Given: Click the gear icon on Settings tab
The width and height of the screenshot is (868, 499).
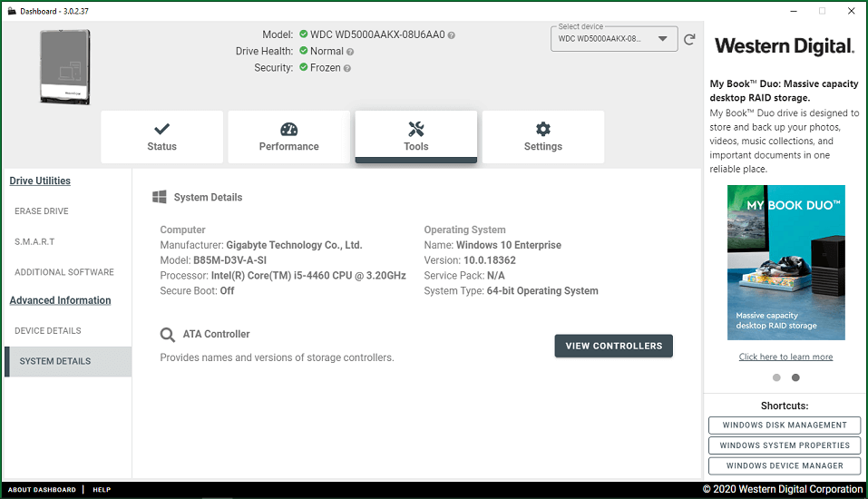Looking at the screenshot, I should (543, 129).
